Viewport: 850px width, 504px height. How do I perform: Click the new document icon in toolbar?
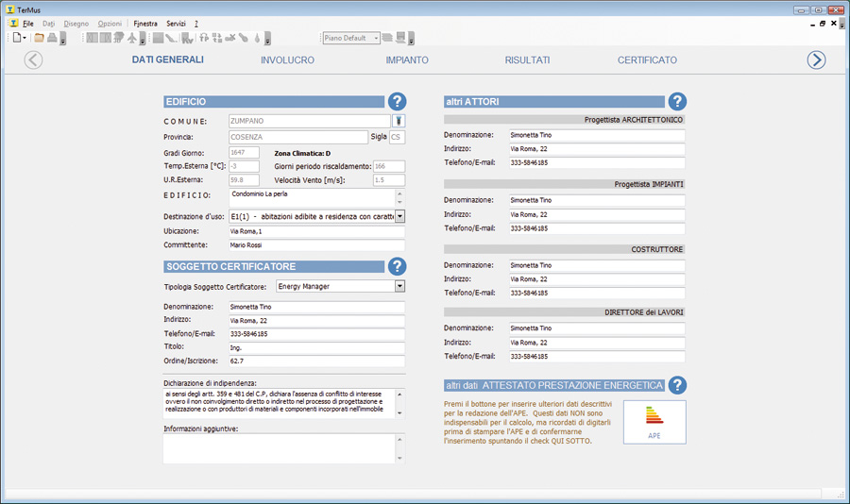[17, 38]
